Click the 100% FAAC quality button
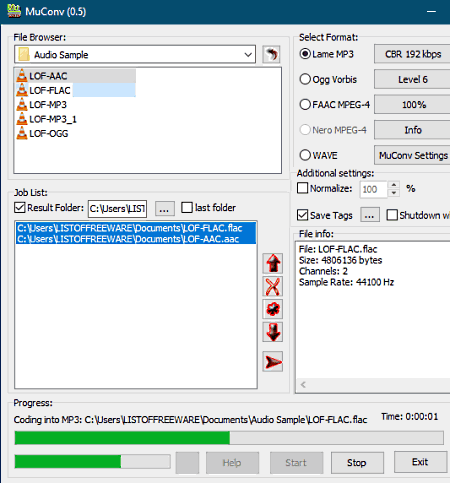The image size is (450, 483). pyautogui.click(x=413, y=105)
